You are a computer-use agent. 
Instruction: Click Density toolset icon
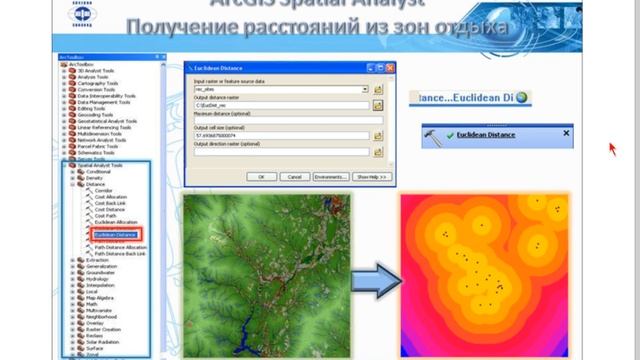[x=81, y=178]
